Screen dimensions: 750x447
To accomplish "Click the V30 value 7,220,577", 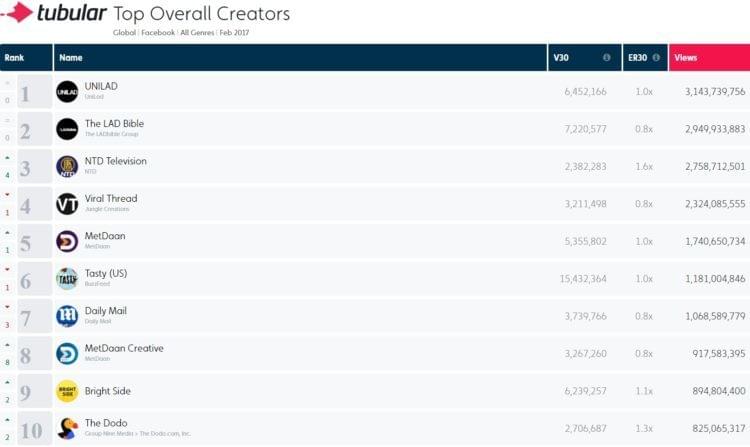I will coord(585,129).
